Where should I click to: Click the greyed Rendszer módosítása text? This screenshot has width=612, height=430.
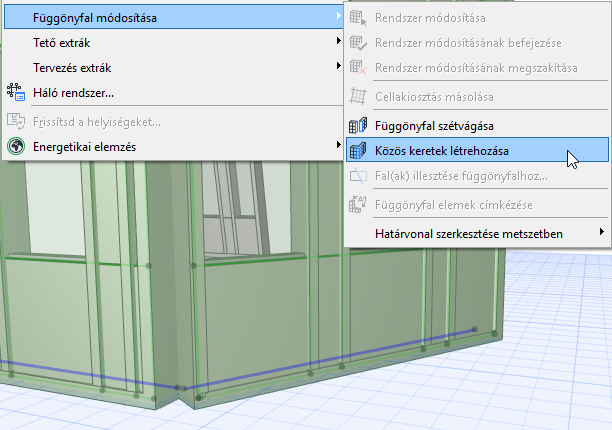click(430, 18)
